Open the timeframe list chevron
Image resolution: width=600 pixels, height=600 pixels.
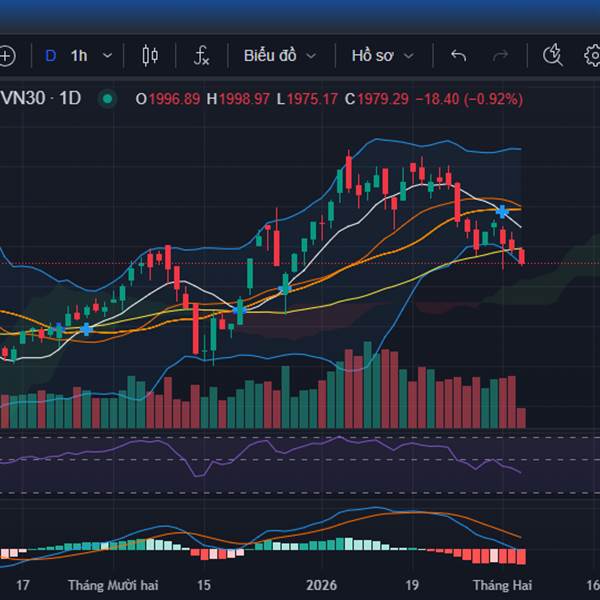pyautogui.click(x=108, y=56)
